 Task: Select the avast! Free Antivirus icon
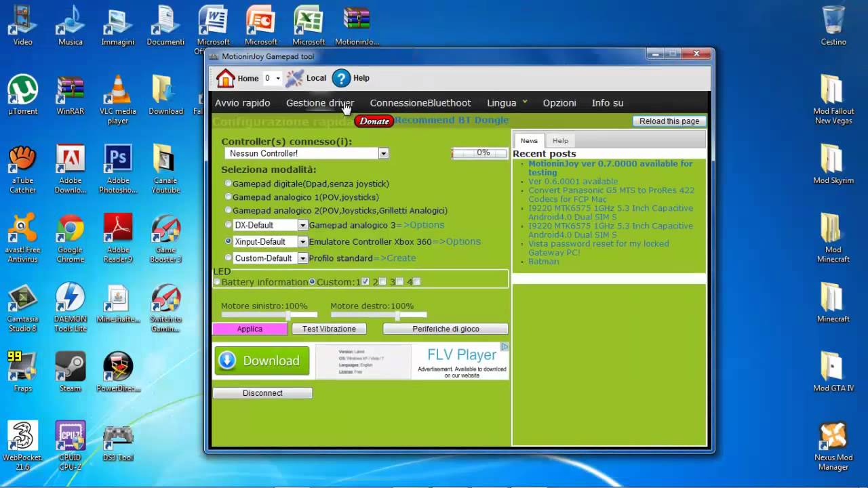tap(22, 239)
